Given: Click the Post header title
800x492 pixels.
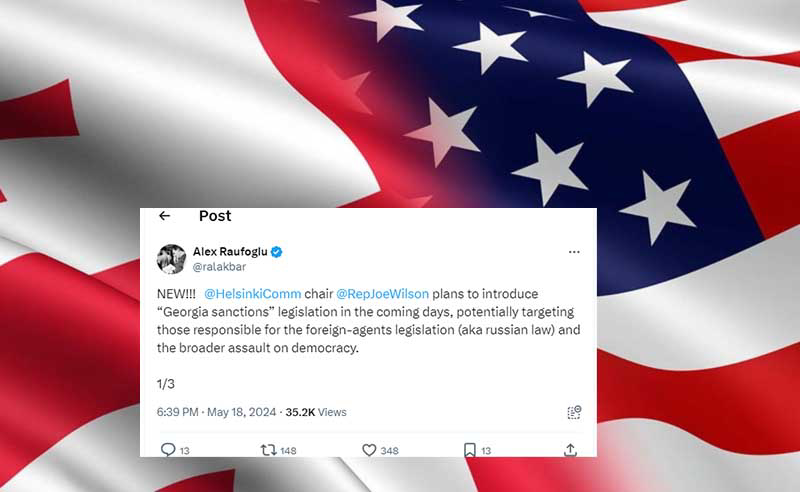Looking at the screenshot, I should tap(215, 216).
